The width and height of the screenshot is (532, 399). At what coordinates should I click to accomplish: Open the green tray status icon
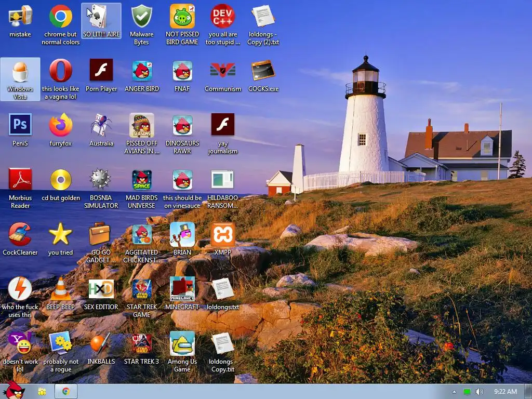pyautogui.click(x=467, y=392)
